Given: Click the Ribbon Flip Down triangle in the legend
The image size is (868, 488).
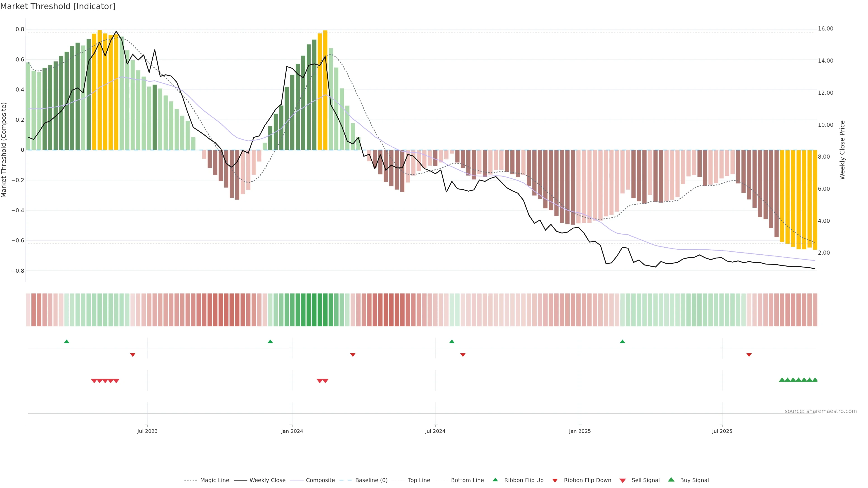Looking at the screenshot, I should [x=555, y=481].
